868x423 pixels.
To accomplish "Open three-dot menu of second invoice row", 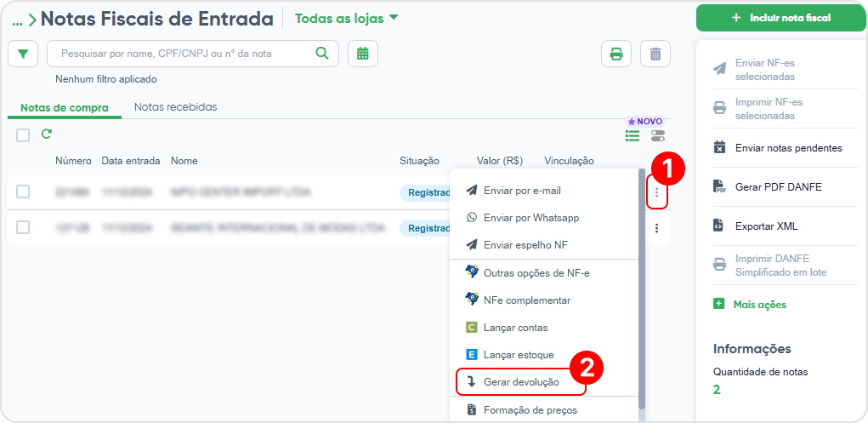I will click(656, 228).
